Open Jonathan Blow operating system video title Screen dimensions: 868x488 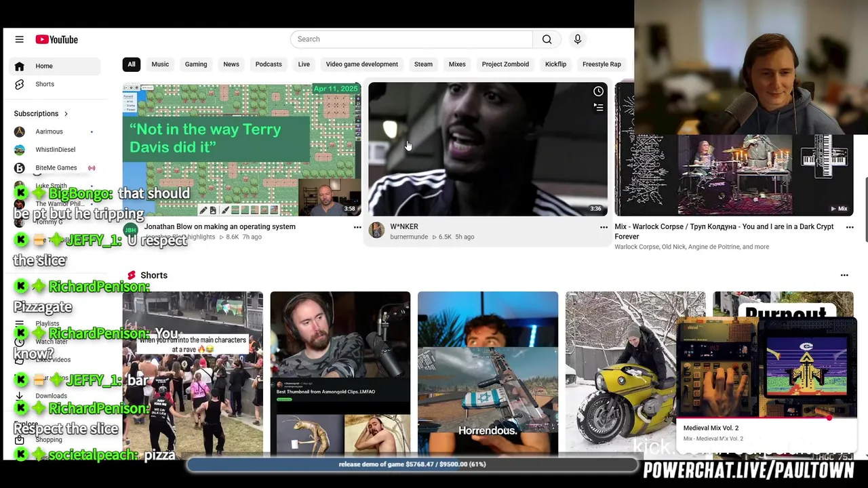click(220, 227)
